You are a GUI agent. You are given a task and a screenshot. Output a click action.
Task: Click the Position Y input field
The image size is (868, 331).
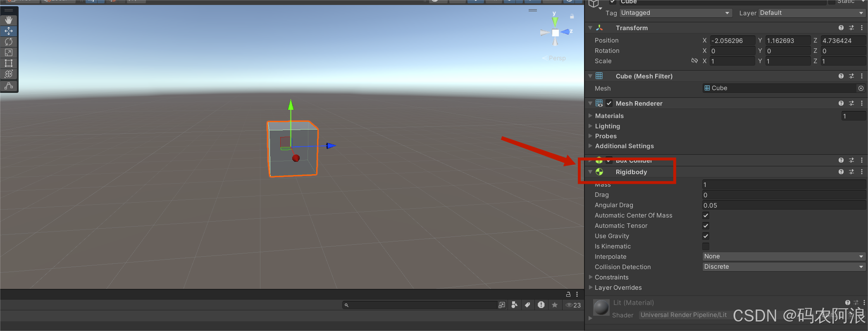tap(788, 40)
